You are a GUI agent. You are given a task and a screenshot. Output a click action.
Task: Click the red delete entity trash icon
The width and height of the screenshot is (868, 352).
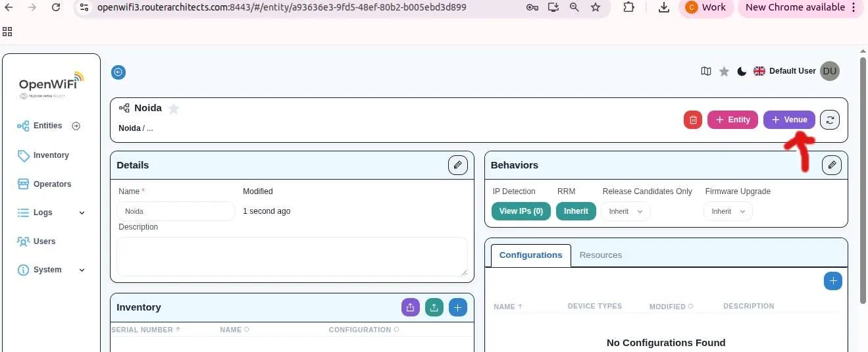[x=692, y=120]
